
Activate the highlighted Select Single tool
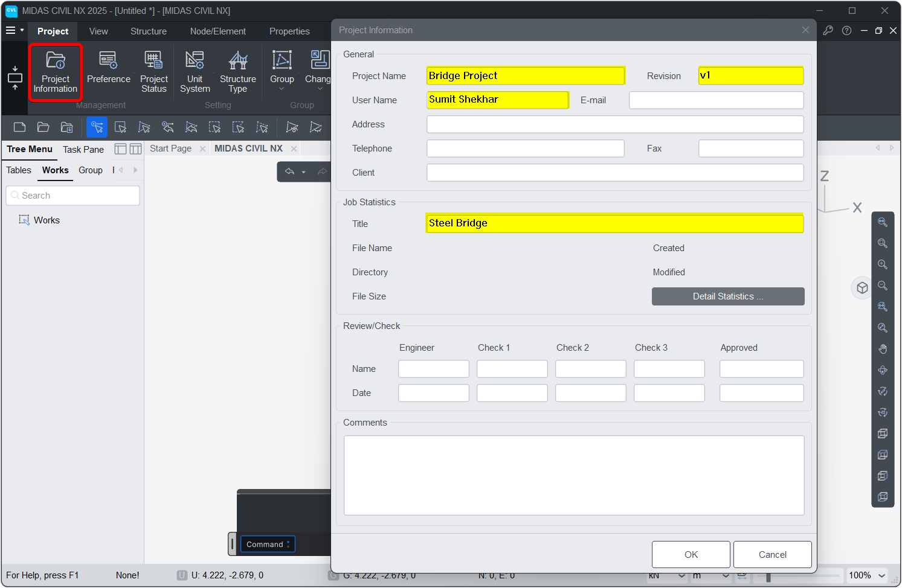tap(97, 127)
